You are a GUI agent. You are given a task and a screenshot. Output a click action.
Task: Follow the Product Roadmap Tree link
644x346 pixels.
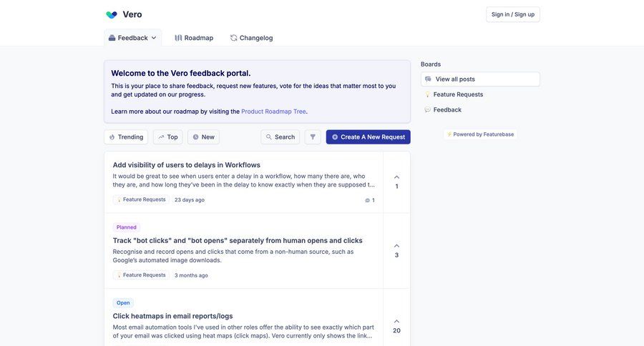click(x=274, y=111)
